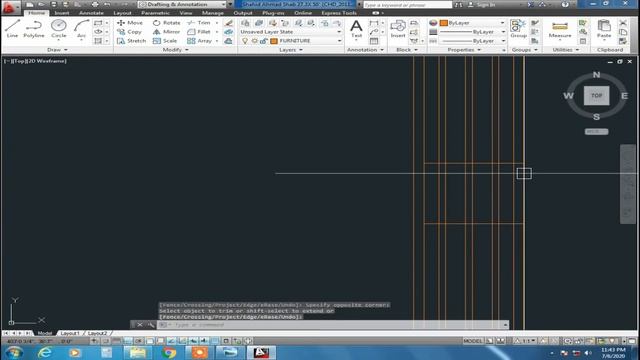Screen dimensions: 640x360
Task: Open the AutoCAD application menu logo
Action: point(10,7)
